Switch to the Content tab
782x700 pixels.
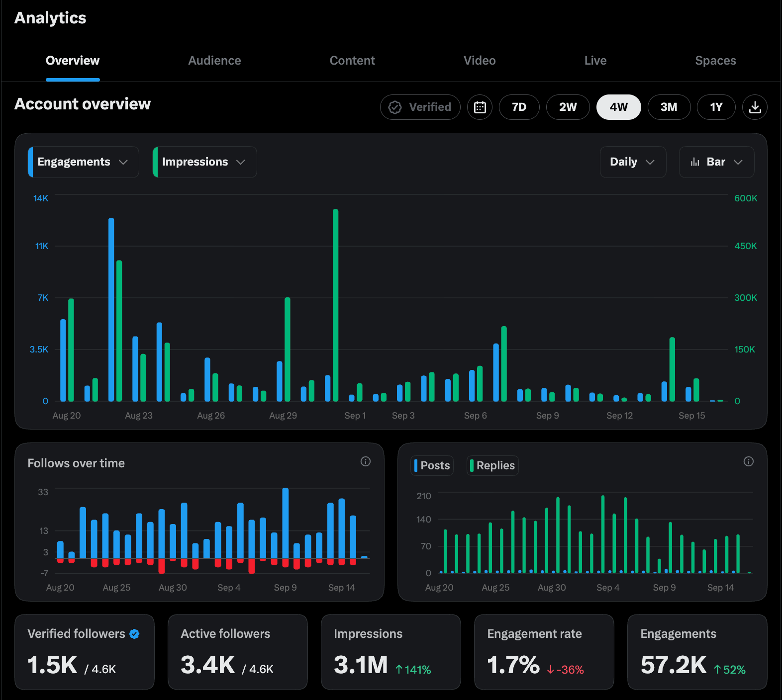coord(352,61)
